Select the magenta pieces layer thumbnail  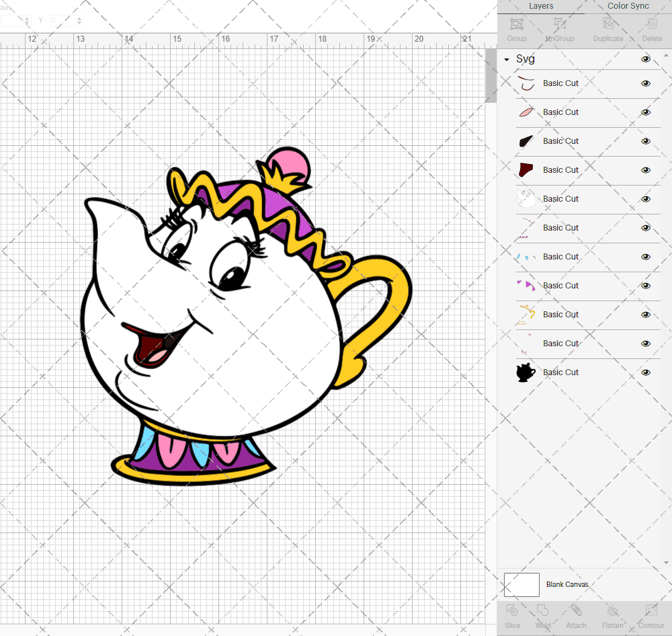[526, 286]
